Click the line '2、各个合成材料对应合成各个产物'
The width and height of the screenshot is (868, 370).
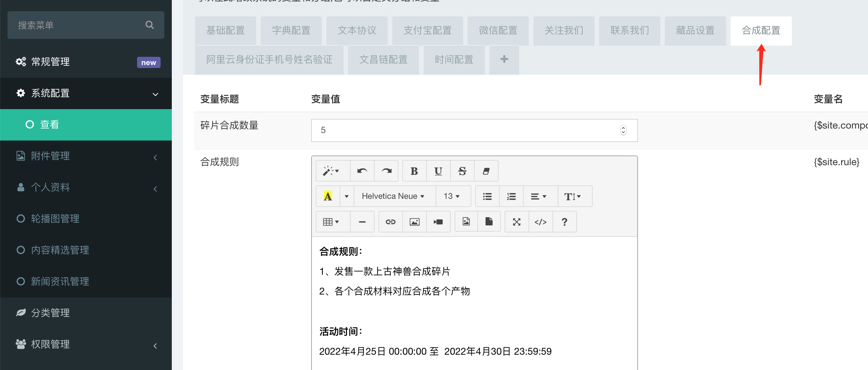(x=394, y=292)
